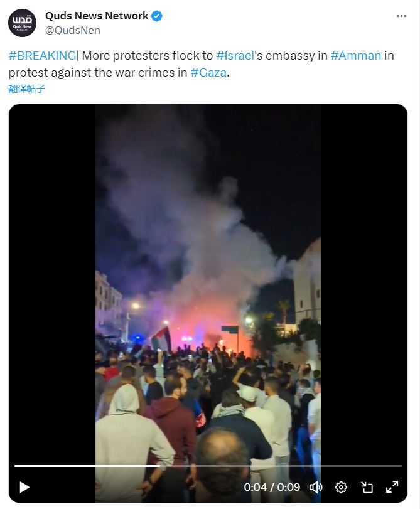Click the blue verified badge
The image size is (420, 509).
[x=157, y=16]
